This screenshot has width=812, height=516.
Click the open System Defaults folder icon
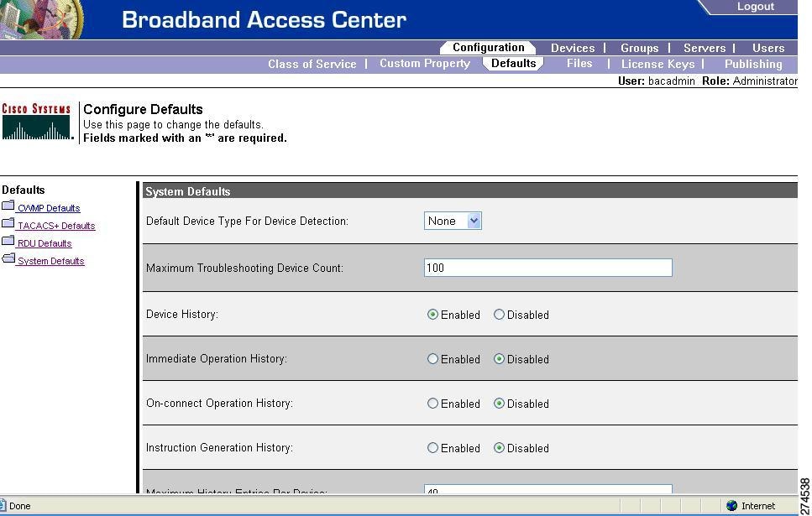click(8, 258)
